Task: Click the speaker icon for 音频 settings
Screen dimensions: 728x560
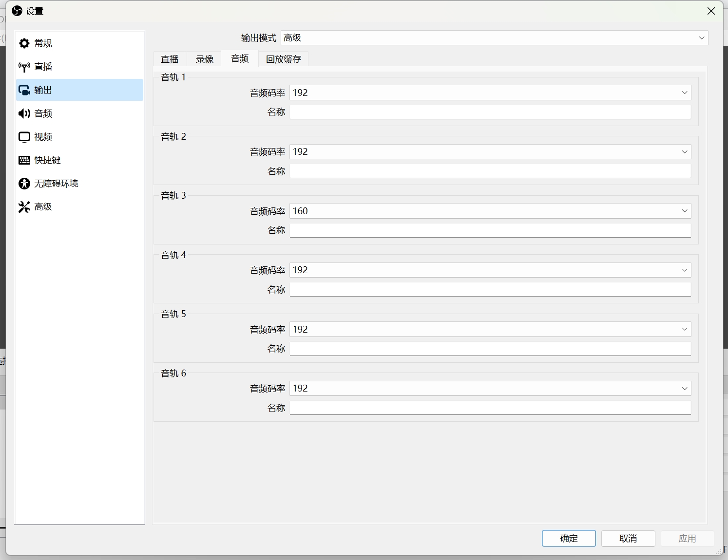Action: point(24,113)
